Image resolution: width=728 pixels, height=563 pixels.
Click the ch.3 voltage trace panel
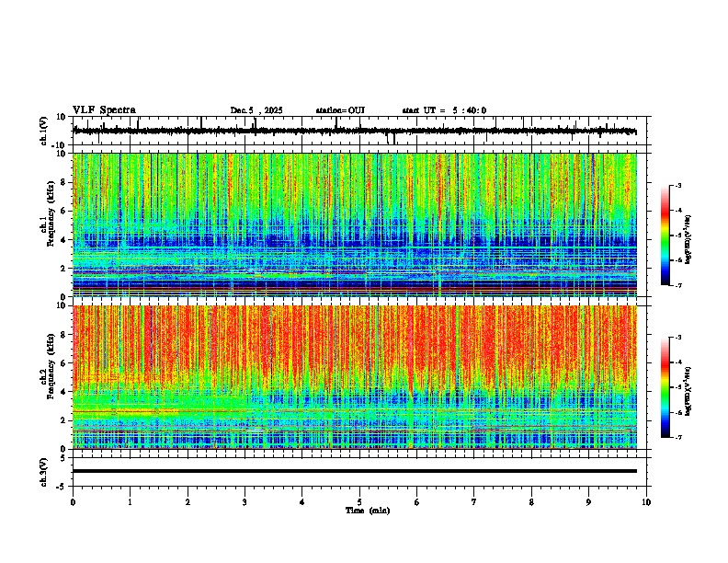(x=361, y=472)
